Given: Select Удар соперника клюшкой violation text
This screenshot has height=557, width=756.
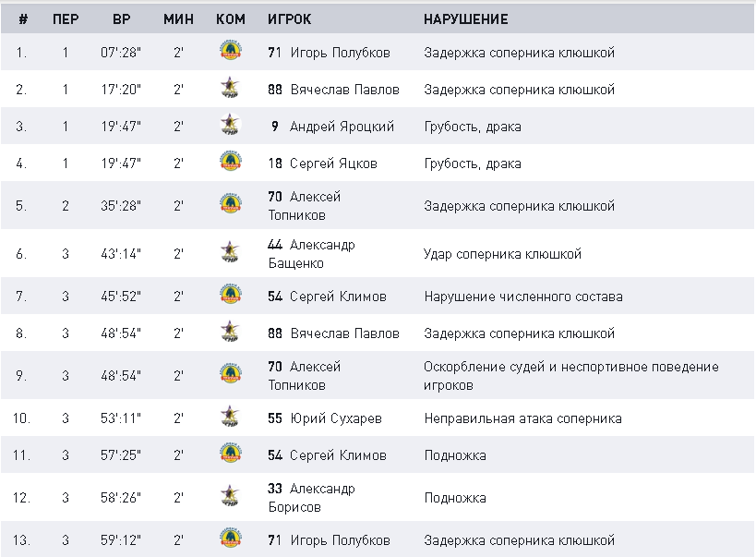Looking at the screenshot, I should pos(502,254).
